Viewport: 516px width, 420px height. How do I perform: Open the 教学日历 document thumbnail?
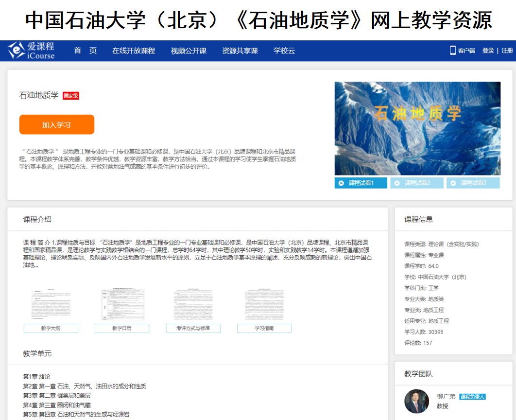pyautogui.click(x=122, y=305)
